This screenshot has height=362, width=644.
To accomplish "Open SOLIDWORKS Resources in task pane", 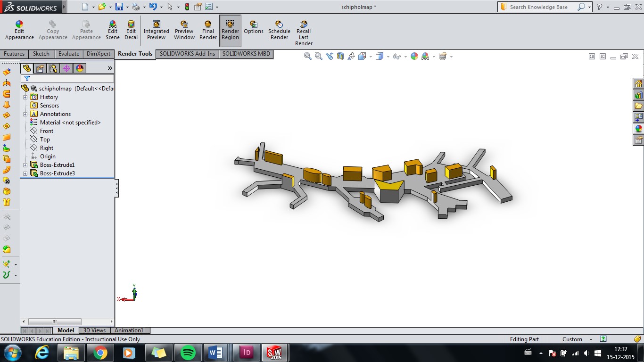I will tap(639, 84).
